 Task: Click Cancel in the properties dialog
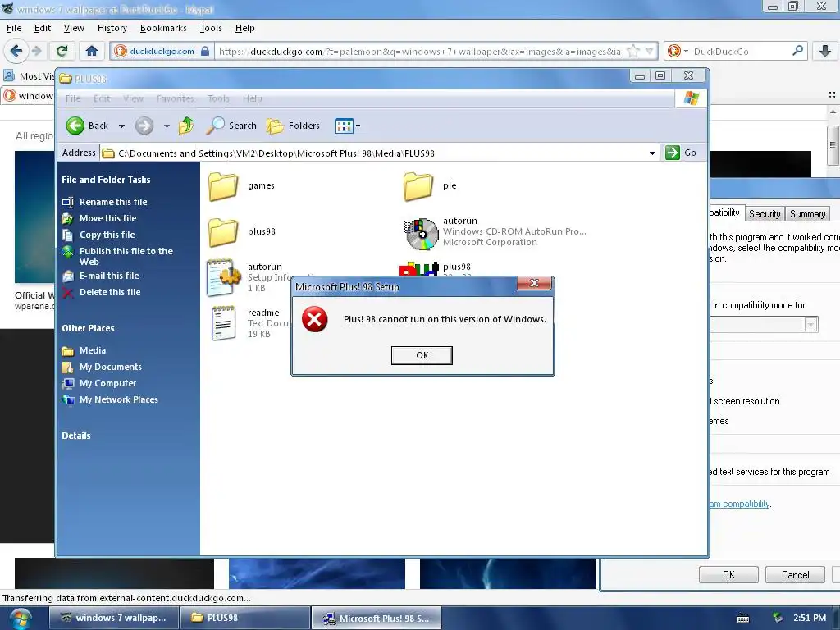(x=795, y=575)
